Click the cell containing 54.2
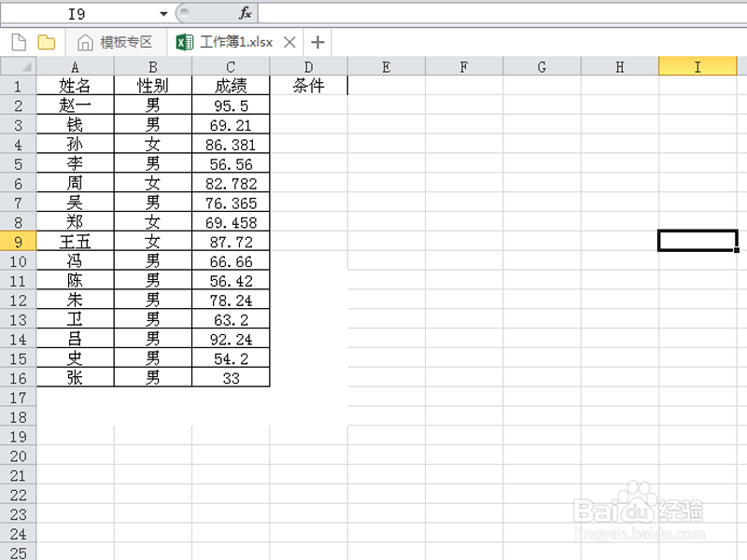Image resolution: width=747 pixels, height=560 pixels. tap(231, 358)
